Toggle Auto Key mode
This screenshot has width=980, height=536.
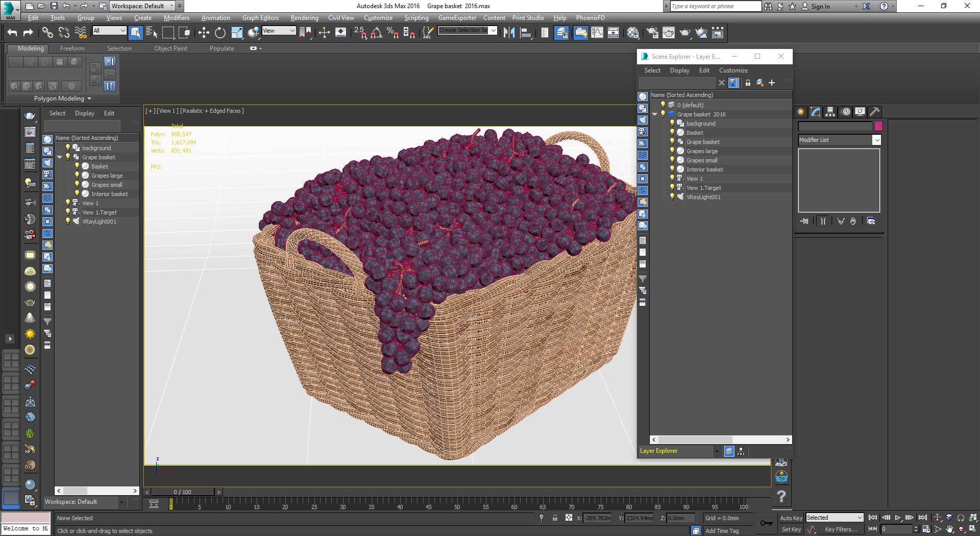[791, 518]
